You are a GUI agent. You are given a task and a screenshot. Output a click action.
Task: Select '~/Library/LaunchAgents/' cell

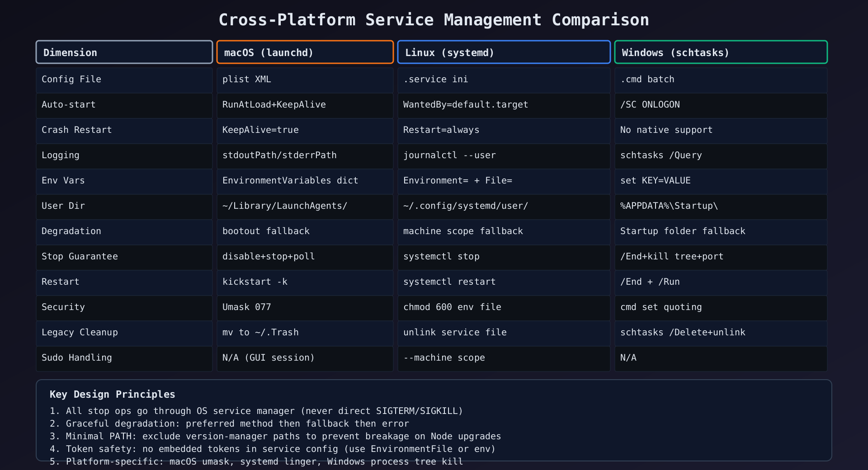tap(305, 207)
